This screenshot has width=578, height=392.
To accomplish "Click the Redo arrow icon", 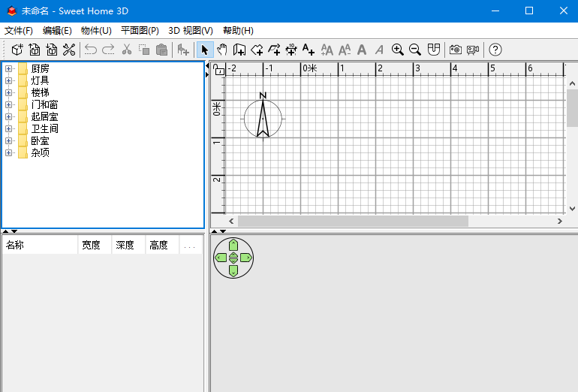I will click(108, 50).
